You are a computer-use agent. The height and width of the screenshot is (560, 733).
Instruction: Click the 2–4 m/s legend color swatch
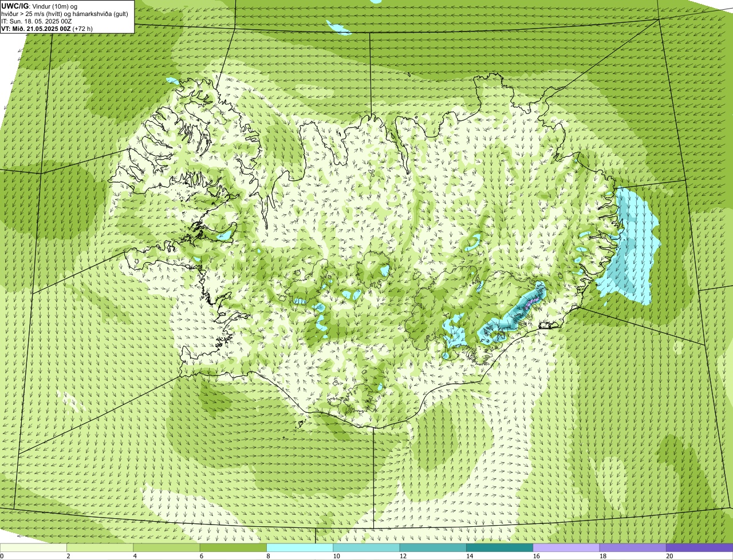click(100, 547)
